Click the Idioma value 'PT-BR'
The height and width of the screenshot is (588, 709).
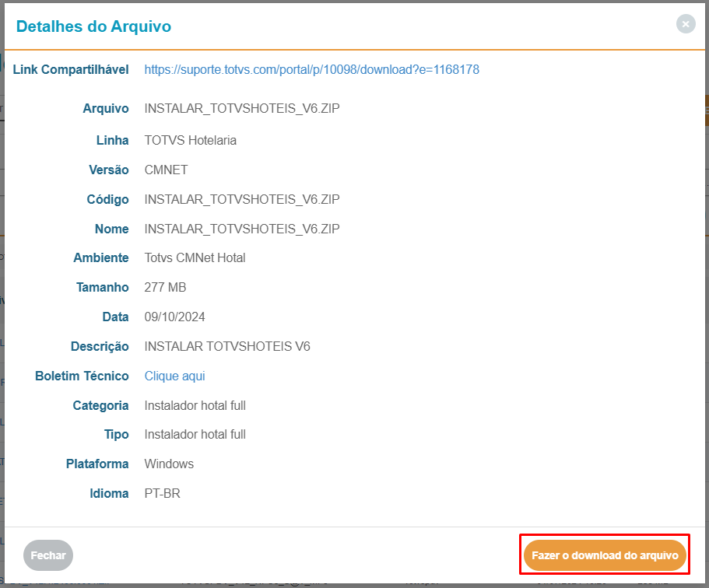coord(162,494)
